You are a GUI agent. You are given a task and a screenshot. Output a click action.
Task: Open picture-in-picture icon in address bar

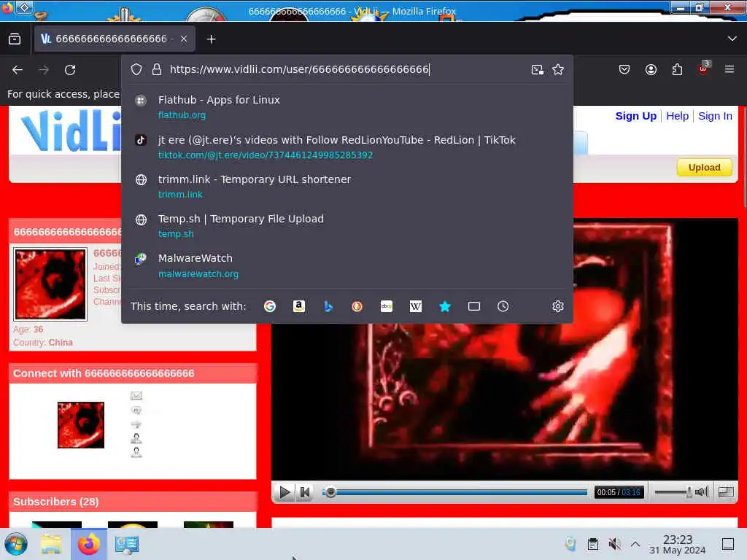(538, 69)
